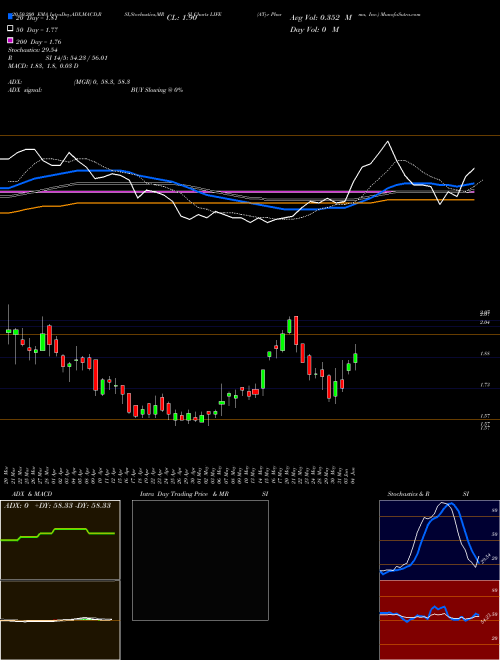
Task: Open the MACD lower-left chart panel
Action: coord(60,620)
